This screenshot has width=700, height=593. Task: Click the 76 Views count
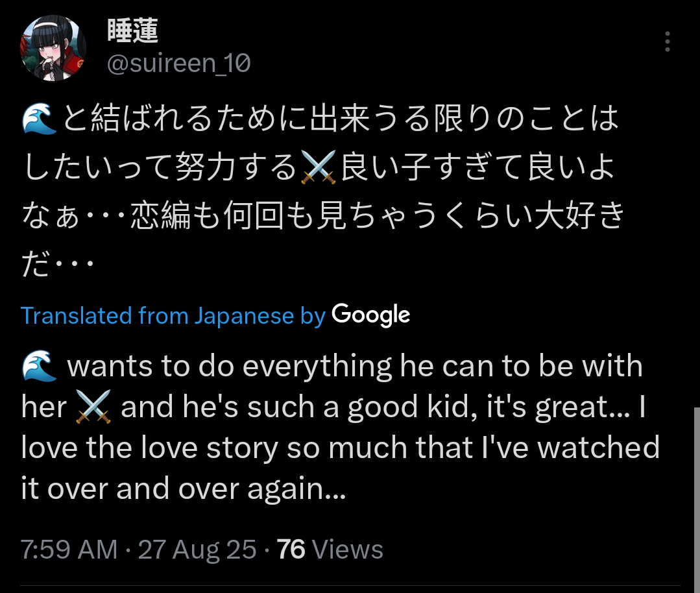[x=330, y=550]
